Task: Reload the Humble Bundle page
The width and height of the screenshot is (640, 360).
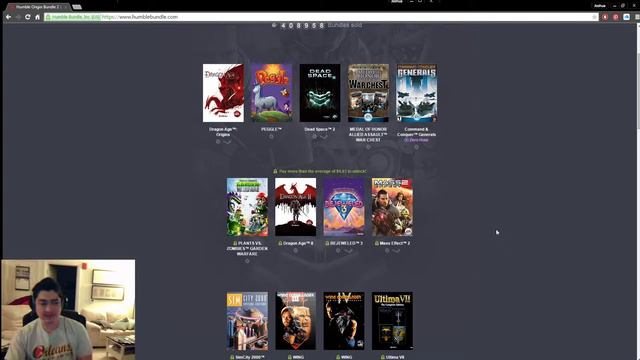Action: click(27, 17)
